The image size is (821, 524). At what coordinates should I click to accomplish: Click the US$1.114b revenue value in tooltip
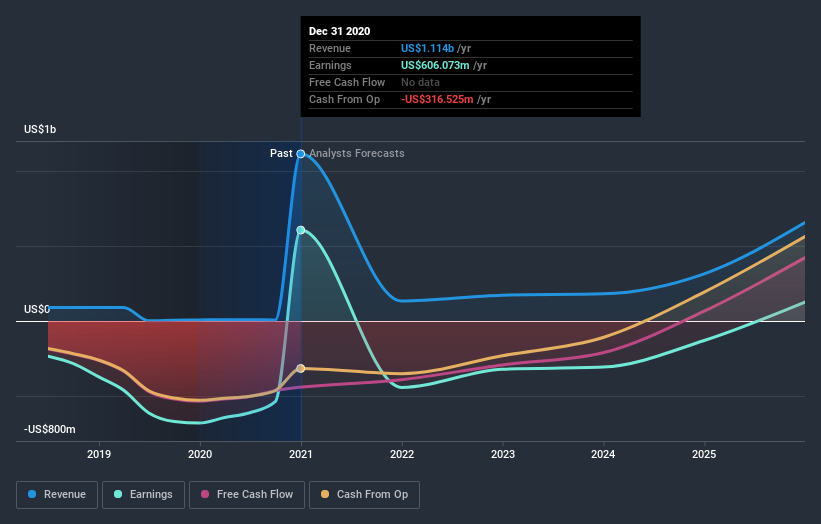click(x=427, y=48)
